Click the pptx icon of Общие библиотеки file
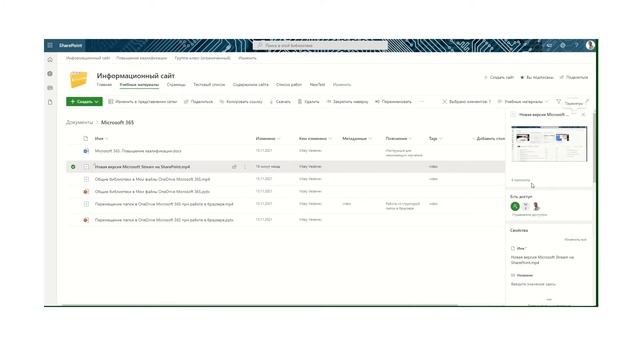The width and height of the screenshot is (640, 360). click(x=86, y=191)
